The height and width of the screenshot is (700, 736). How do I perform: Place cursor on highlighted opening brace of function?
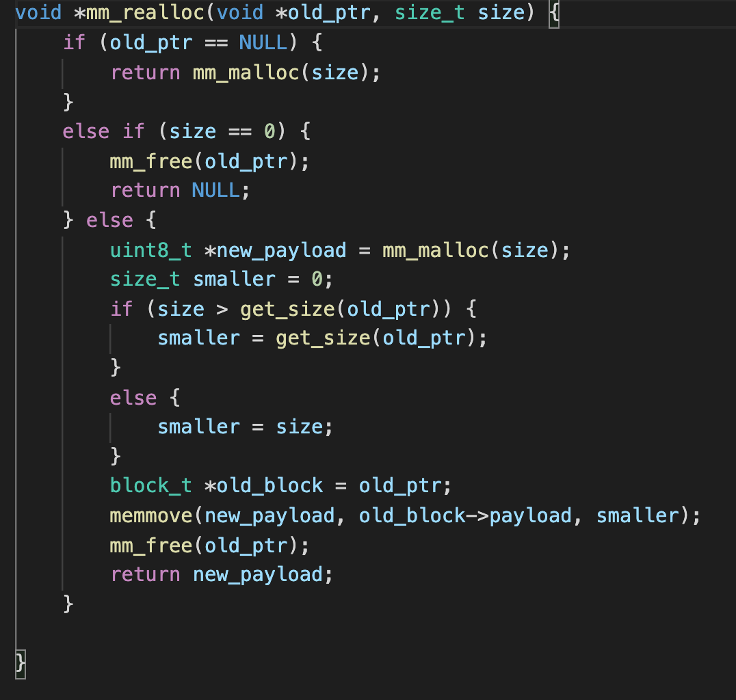[553, 13]
